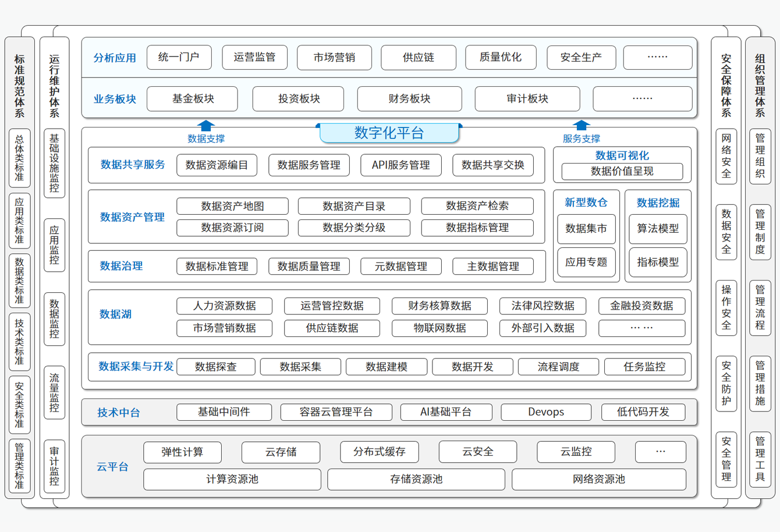Select the 总体类标准 side box

(x=19, y=158)
